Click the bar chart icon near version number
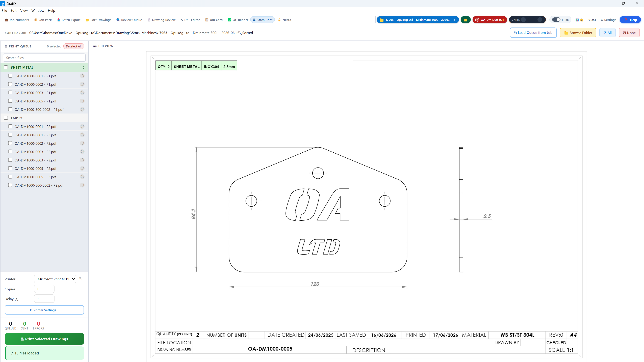Image resolution: width=644 pixels, height=362 pixels. coord(577,20)
